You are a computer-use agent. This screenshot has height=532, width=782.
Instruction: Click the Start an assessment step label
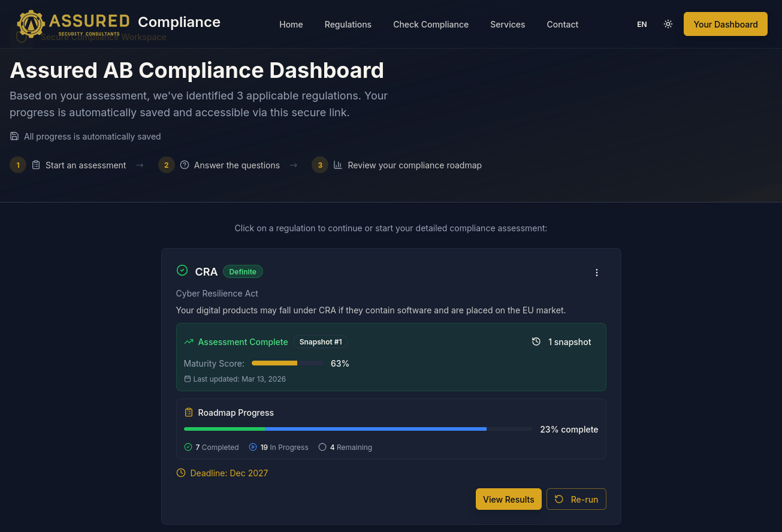(86, 165)
